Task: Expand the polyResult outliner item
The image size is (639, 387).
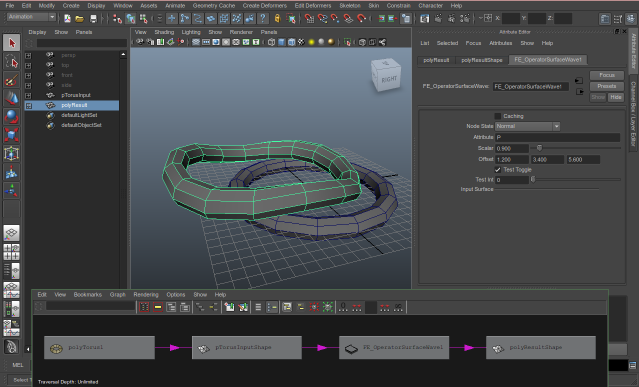Action: point(28,106)
